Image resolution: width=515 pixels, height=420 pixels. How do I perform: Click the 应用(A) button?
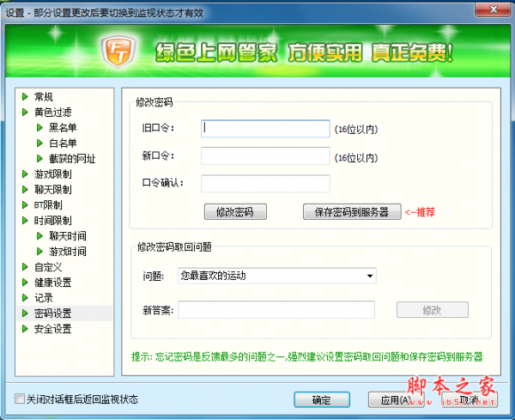pos(396,399)
